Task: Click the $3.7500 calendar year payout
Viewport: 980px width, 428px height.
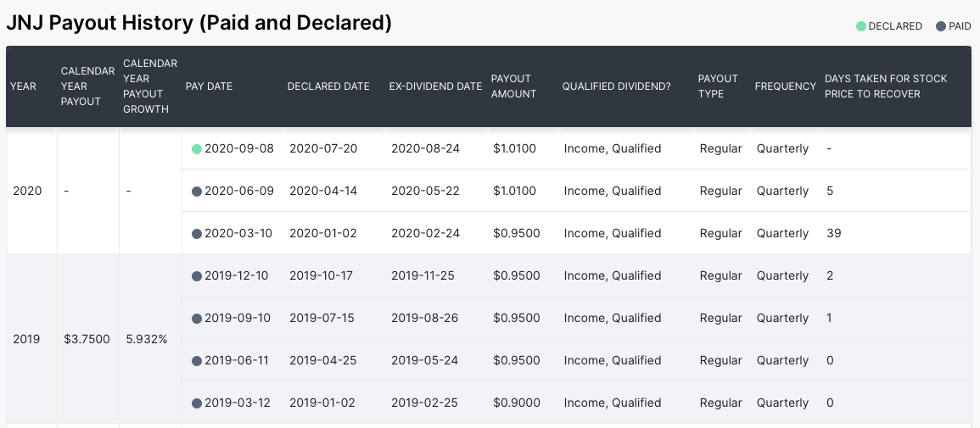Action: [x=87, y=339]
